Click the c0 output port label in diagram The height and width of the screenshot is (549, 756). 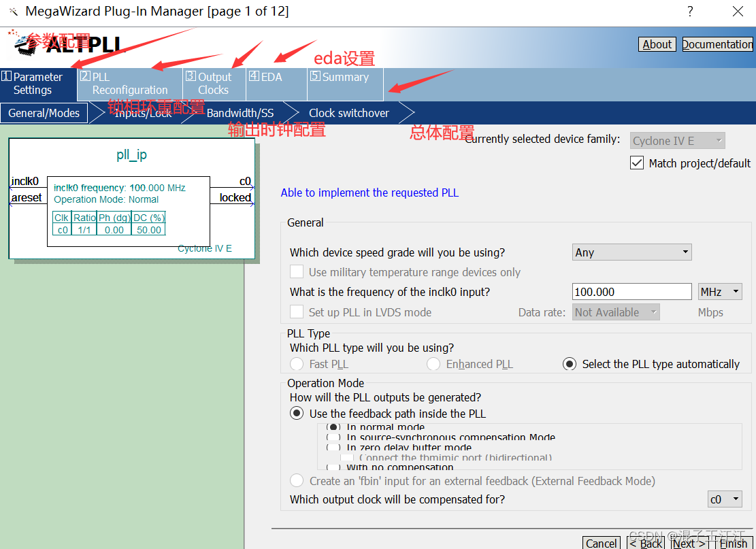[x=245, y=181]
